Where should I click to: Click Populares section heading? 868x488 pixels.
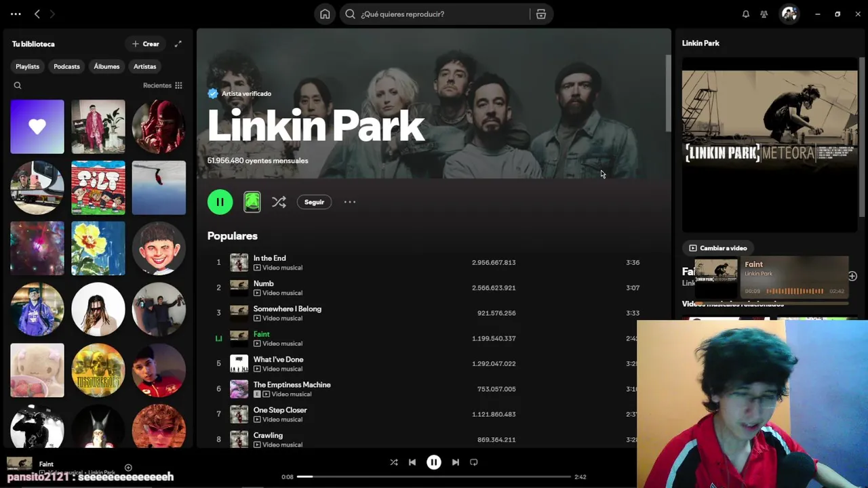(233, 236)
